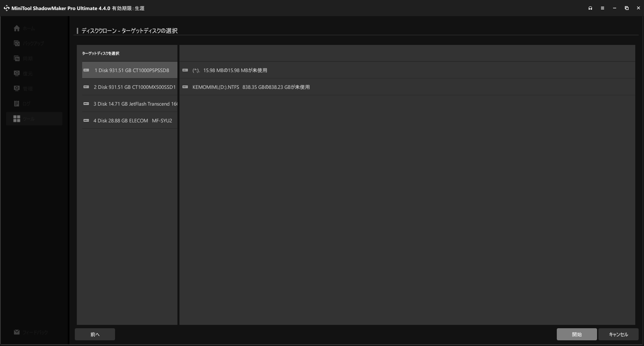Image resolution: width=644 pixels, height=346 pixels.
Task: Select the Sync (同期) sidebar icon
Action: [x=17, y=58]
